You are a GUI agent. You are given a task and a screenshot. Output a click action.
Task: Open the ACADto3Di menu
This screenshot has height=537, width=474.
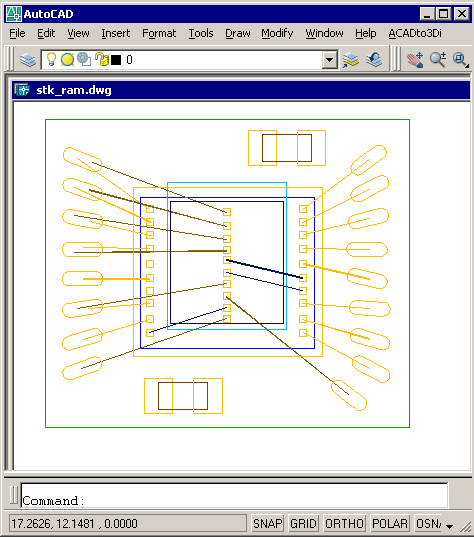click(415, 33)
